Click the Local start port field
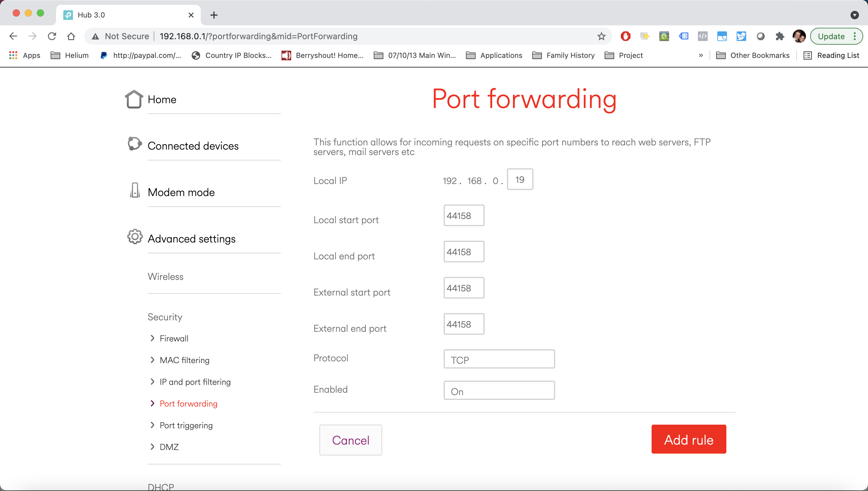The image size is (868, 491). 464,215
